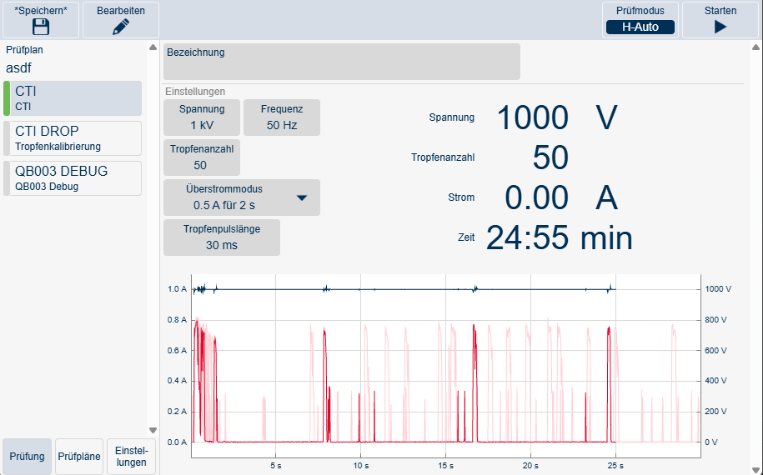Select the CTI test plan item

click(x=73, y=98)
